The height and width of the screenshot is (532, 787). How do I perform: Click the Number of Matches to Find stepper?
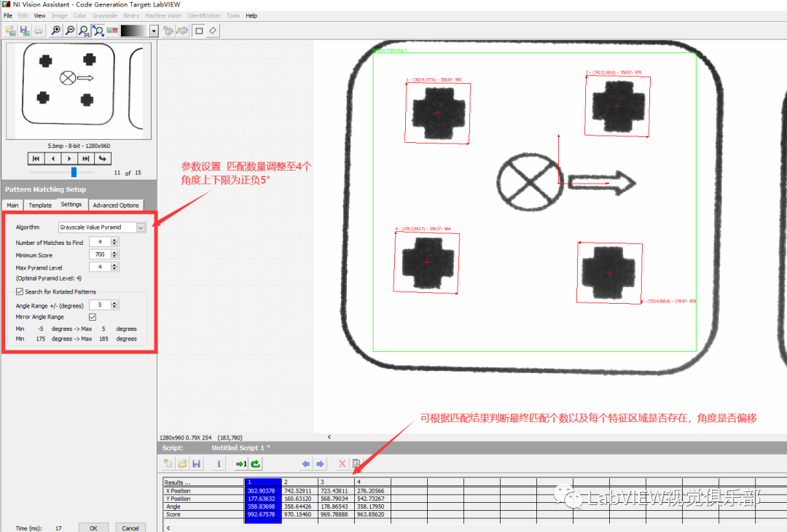(114, 242)
